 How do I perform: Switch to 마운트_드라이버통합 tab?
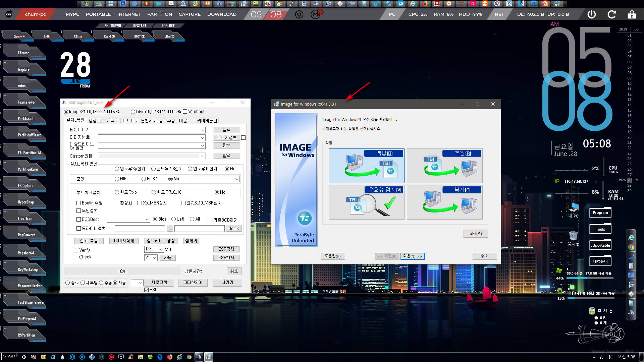(198, 121)
